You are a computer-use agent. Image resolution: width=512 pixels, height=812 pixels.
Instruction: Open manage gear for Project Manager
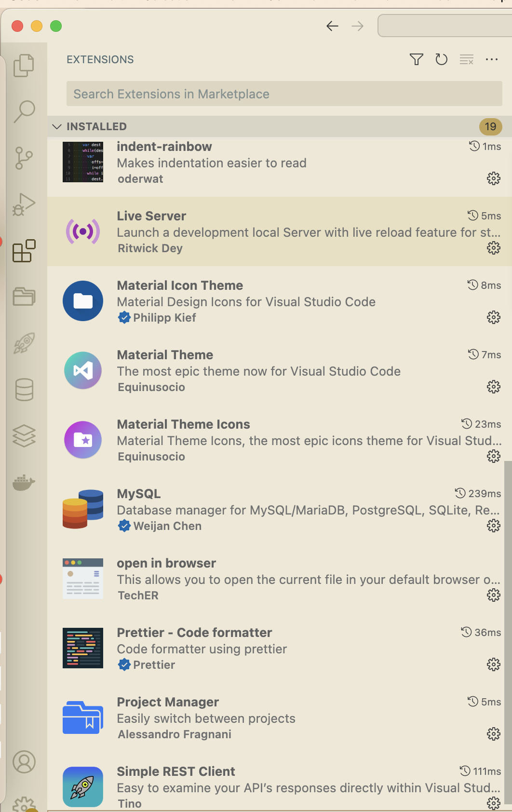494,734
